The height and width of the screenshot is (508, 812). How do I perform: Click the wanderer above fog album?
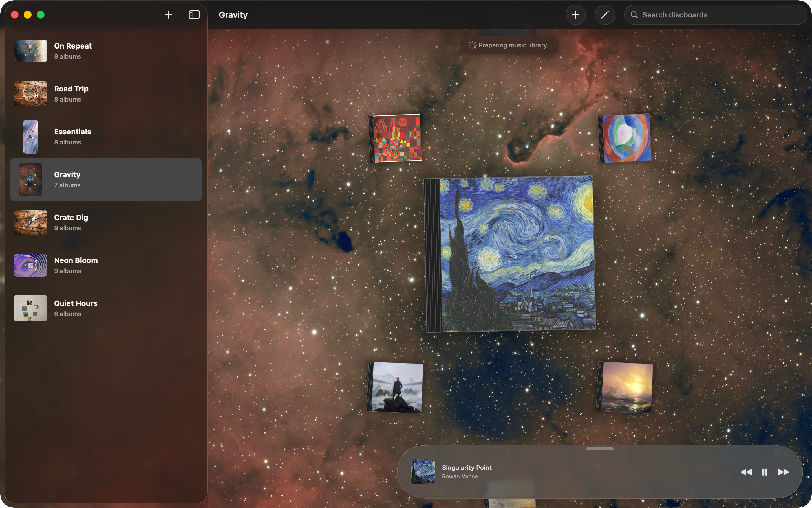[x=395, y=387]
